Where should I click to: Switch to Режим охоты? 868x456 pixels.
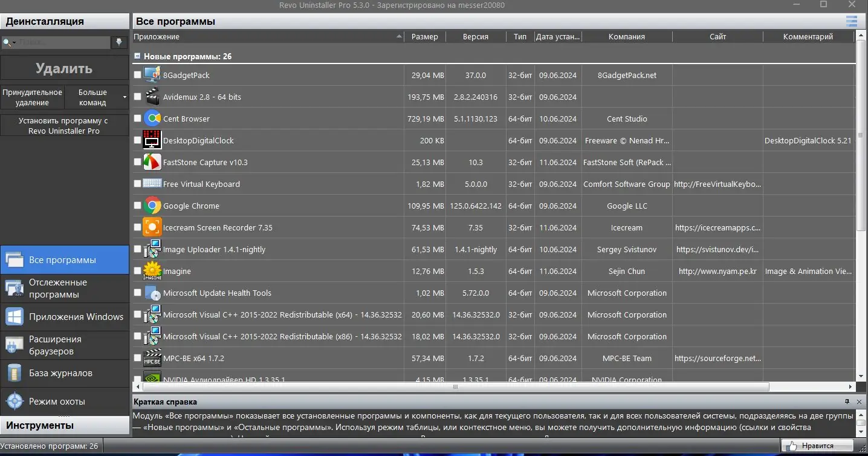[x=65, y=401]
